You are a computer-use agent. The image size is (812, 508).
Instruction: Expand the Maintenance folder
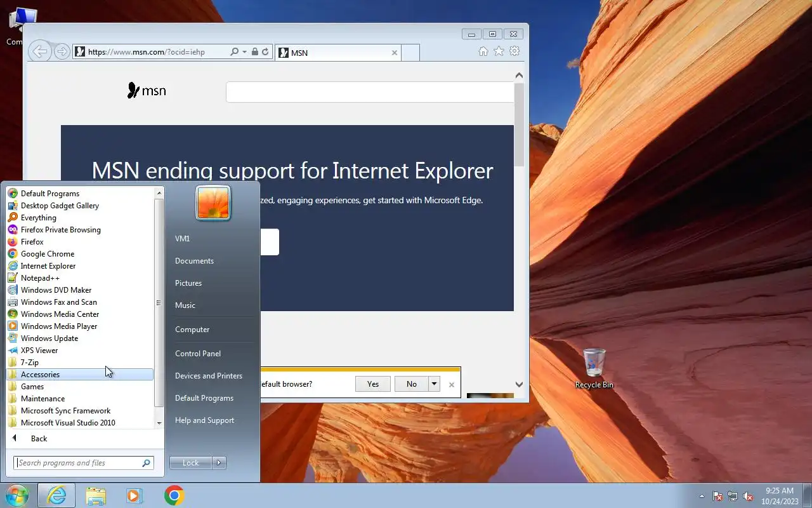point(80,399)
